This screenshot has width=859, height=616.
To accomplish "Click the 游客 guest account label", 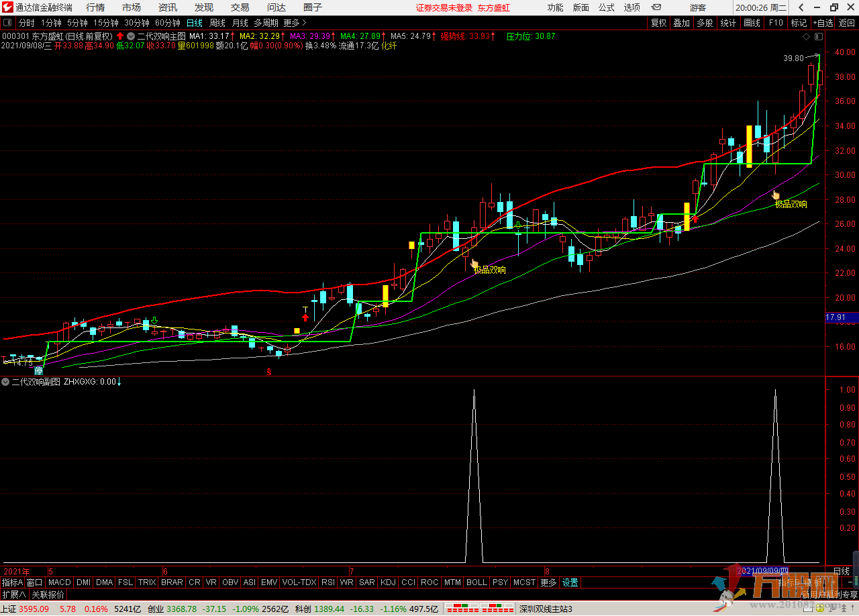I will (698, 8).
